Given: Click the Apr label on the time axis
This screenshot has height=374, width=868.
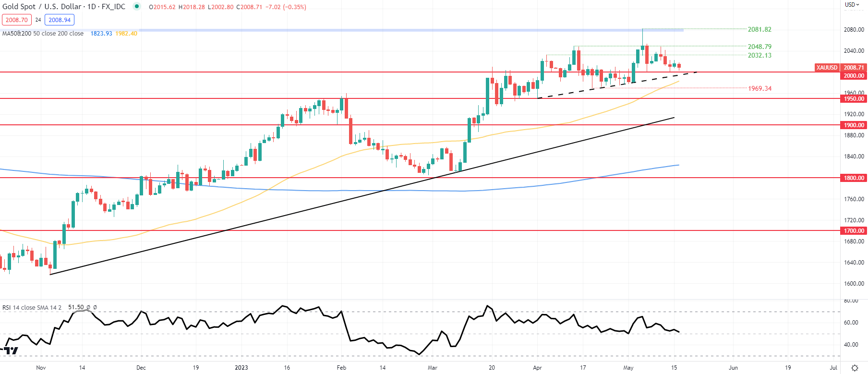Looking at the screenshot, I should click(537, 368).
